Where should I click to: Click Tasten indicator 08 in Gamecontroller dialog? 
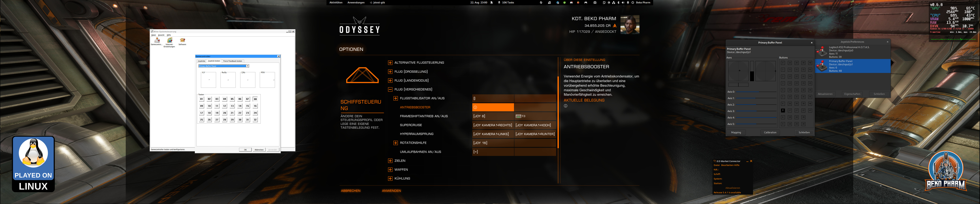pyautogui.click(x=255, y=99)
